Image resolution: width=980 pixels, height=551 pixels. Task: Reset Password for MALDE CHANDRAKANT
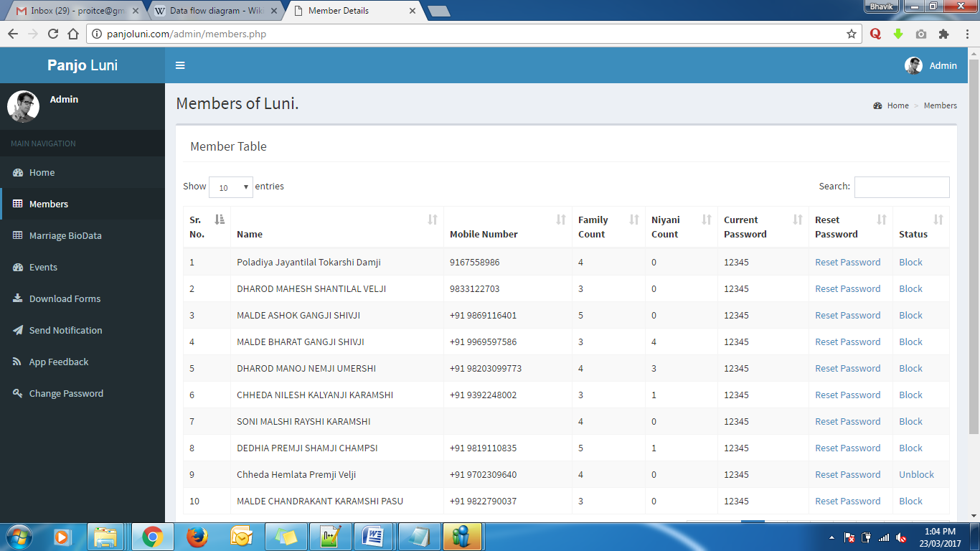[847, 501]
